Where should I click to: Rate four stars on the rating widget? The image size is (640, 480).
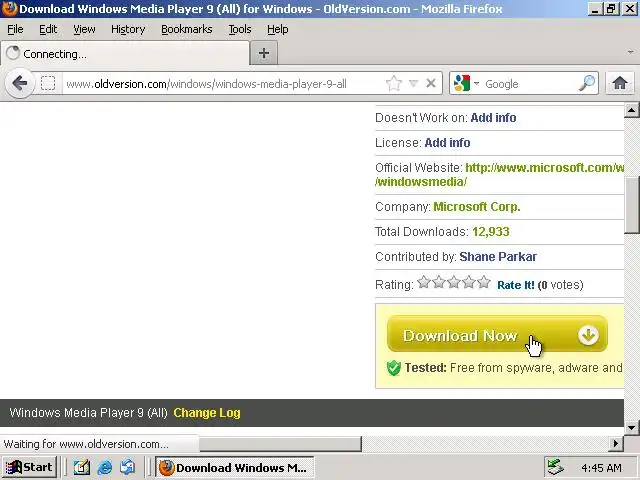[469, 282]
